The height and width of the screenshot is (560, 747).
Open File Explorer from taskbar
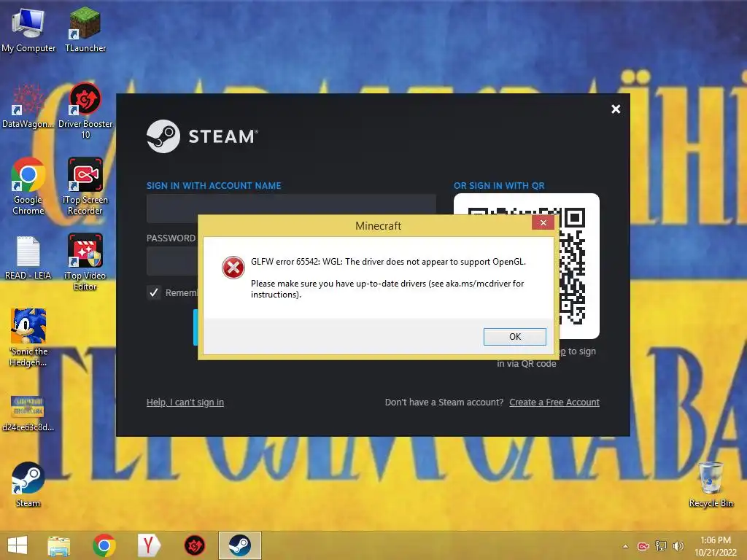point(59,545)
